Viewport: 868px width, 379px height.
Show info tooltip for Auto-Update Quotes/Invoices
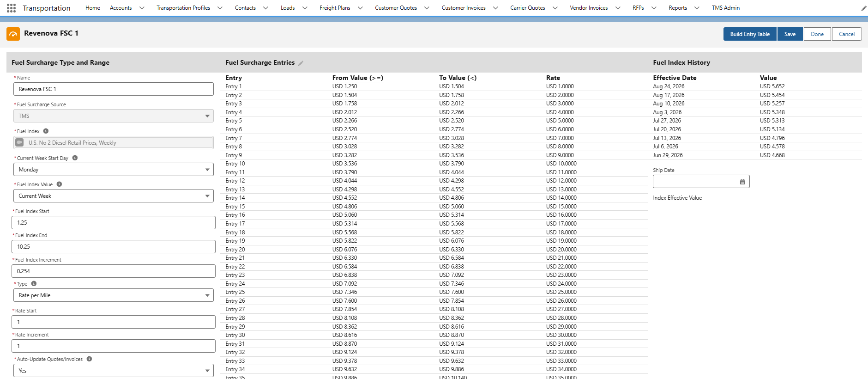click(89, 359)
